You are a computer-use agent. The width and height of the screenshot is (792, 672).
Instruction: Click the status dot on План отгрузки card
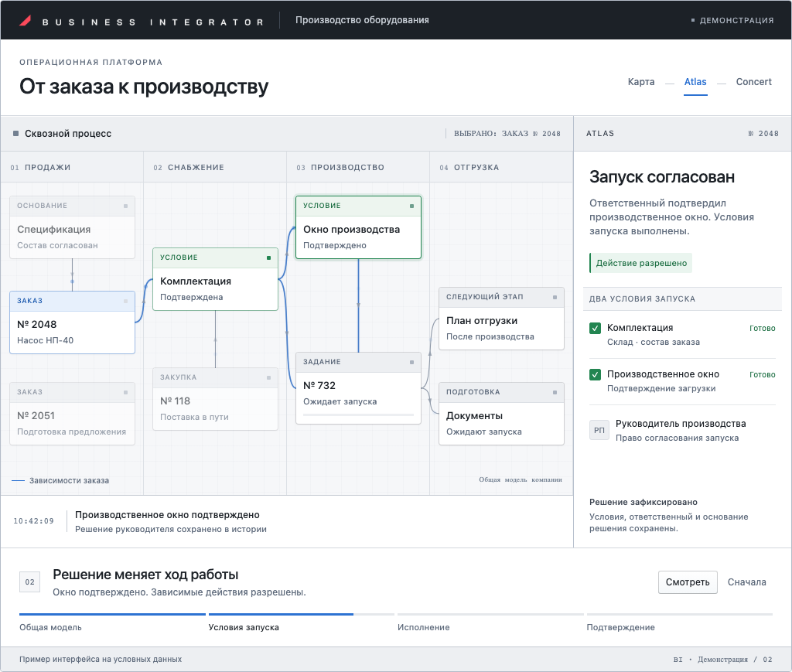(x=555, y=298)
